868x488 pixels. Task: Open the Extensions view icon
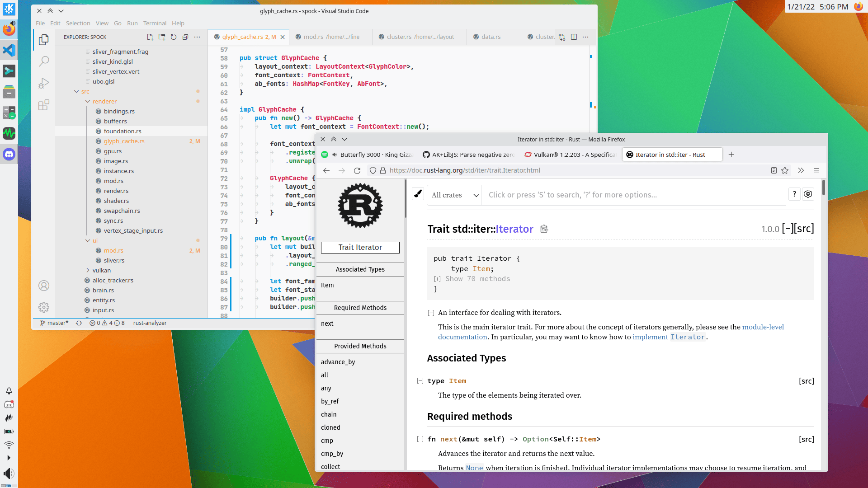[44, 105]
